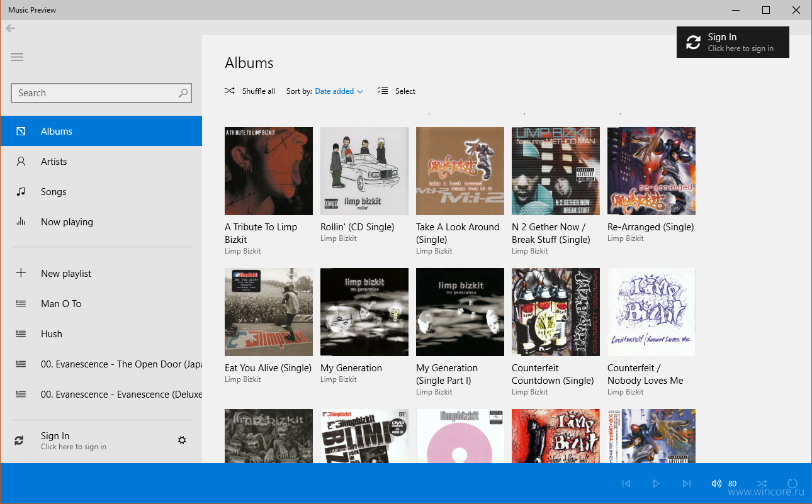Click the Select checklist icon
The width and height of the screenshot is (812, 504).
[x=383, y=91]
